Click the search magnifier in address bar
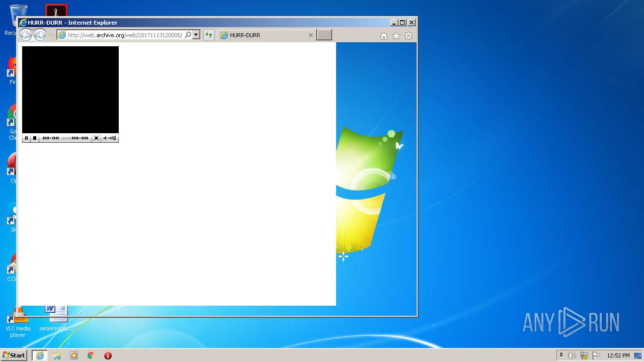The height and width of the screenshot is (362, 644). coord(188,35)
